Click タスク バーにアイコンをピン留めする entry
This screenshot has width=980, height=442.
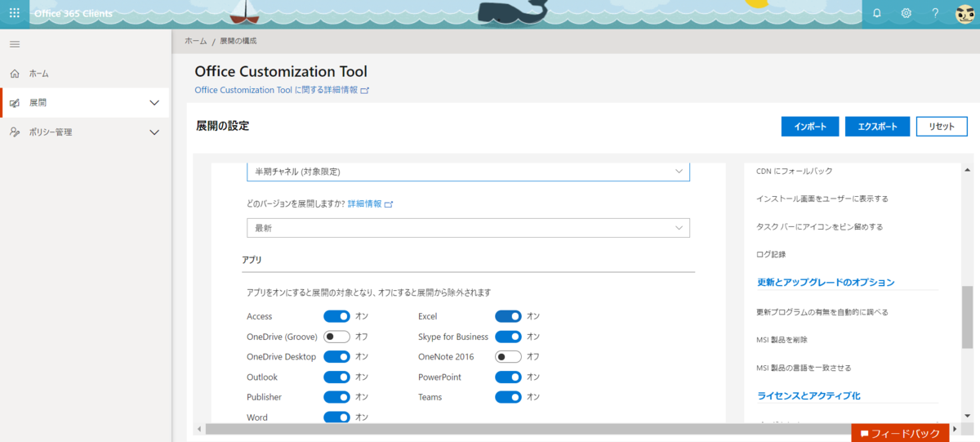[819, 226]
